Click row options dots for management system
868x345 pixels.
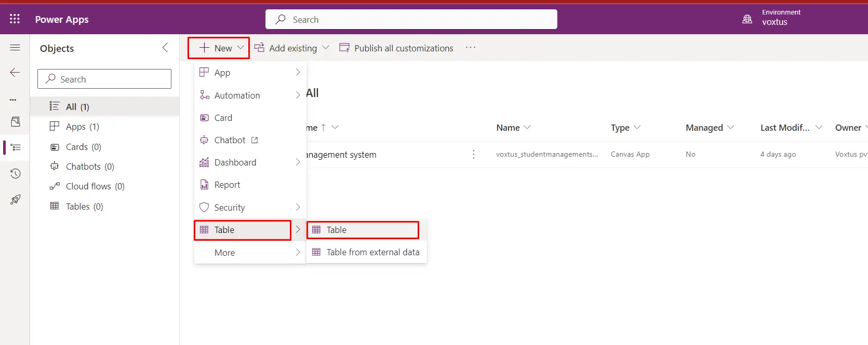[x=473, y=155]
